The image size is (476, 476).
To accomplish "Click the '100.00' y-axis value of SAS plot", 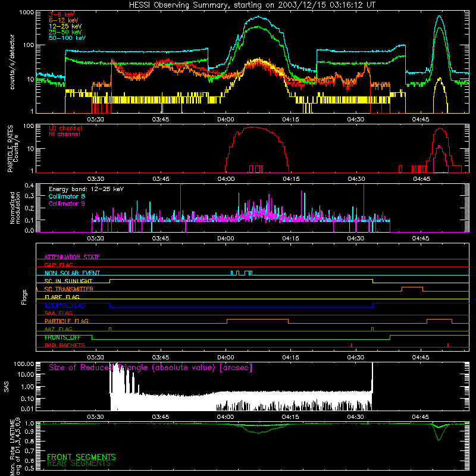I will click(x=24, y=364).
